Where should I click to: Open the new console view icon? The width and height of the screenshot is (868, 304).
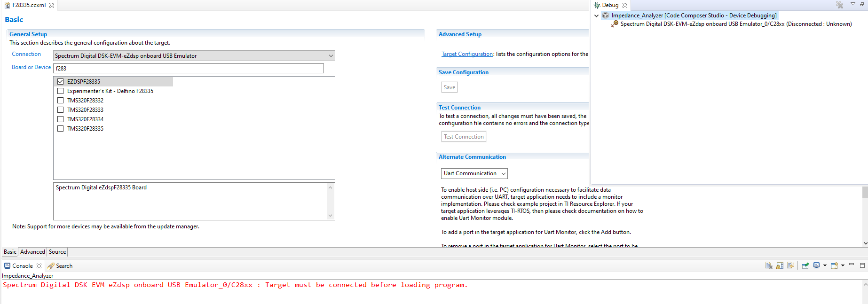pyautogui.click(x=834, y=265)
